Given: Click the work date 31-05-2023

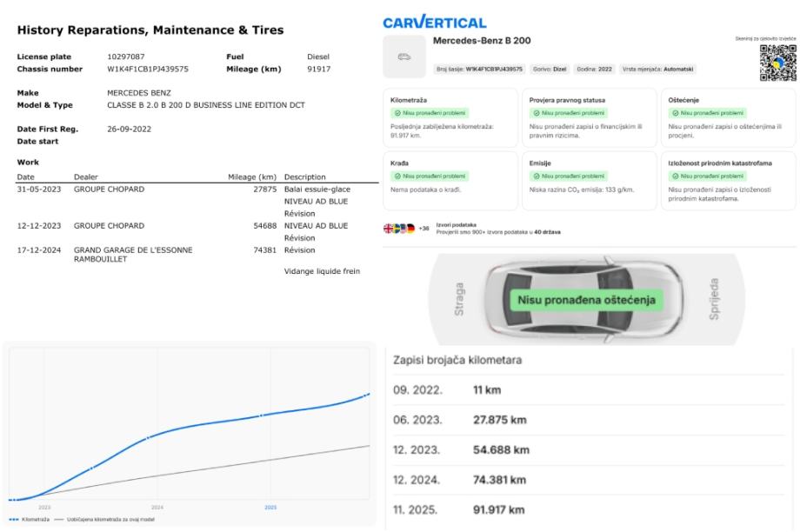Looking at the screenshot, I should 39,190.
